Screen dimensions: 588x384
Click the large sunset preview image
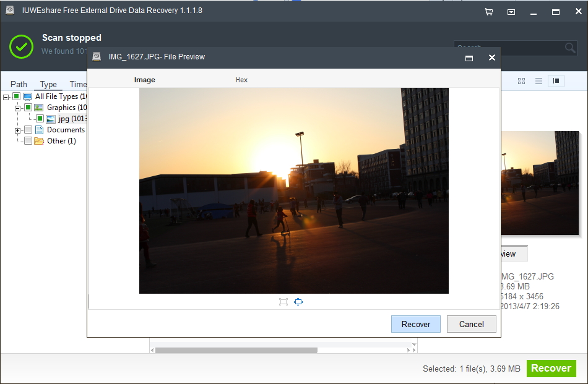pyautogui.click(x=293, y=190)
